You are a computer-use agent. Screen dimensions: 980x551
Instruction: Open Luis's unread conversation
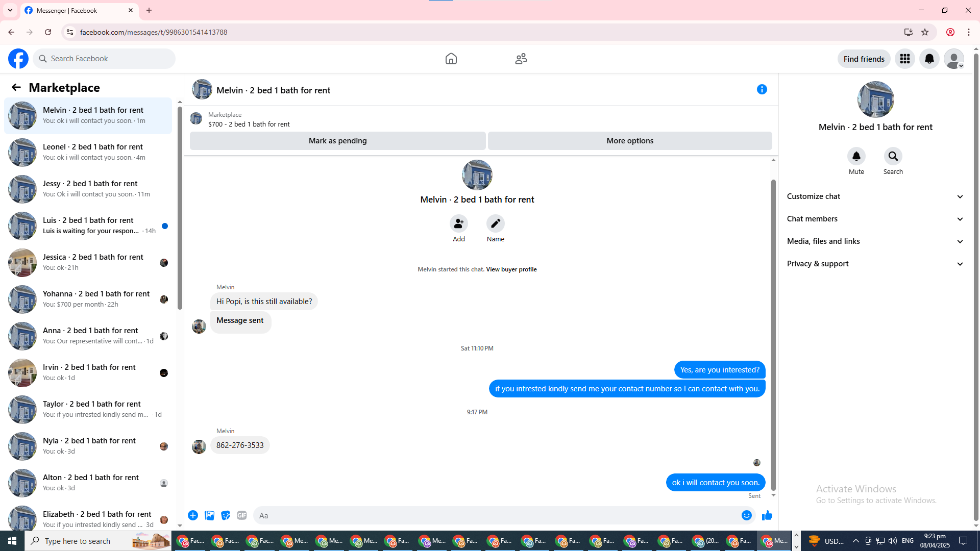(88, 226)
